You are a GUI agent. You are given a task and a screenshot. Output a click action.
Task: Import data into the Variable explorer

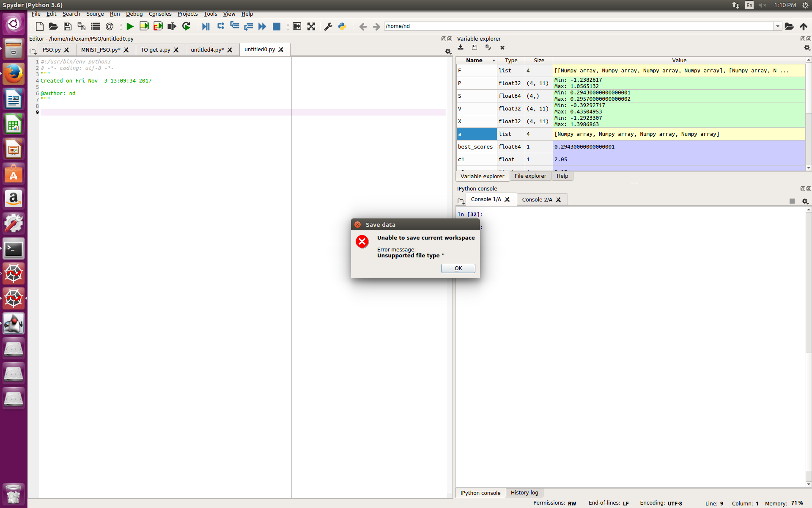(x=461, y=47)
